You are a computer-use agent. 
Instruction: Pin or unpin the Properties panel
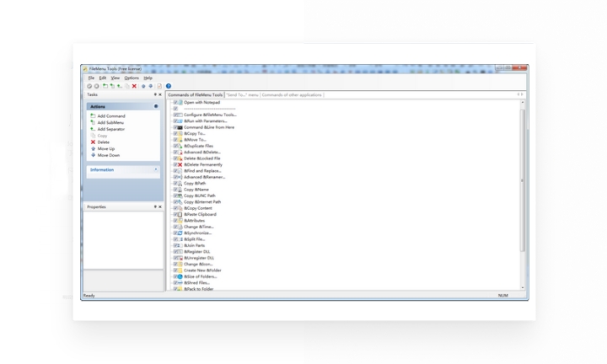click(x=155, y=207)
